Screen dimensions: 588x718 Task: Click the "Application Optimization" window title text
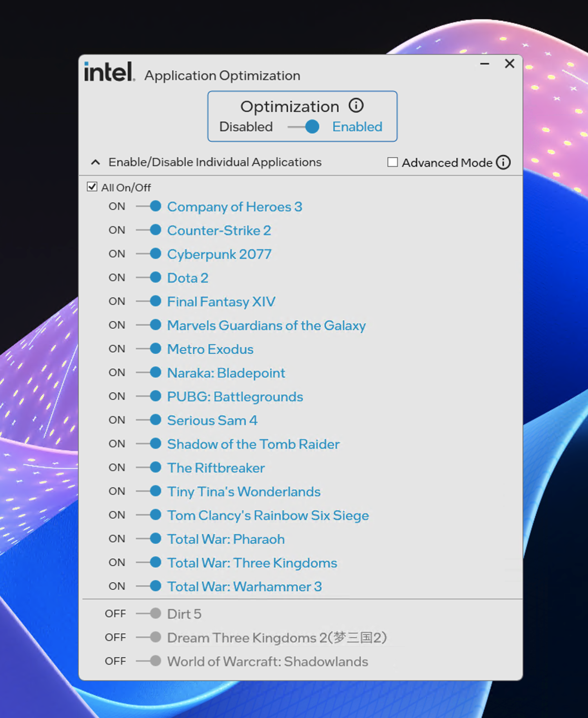(222, 75)
